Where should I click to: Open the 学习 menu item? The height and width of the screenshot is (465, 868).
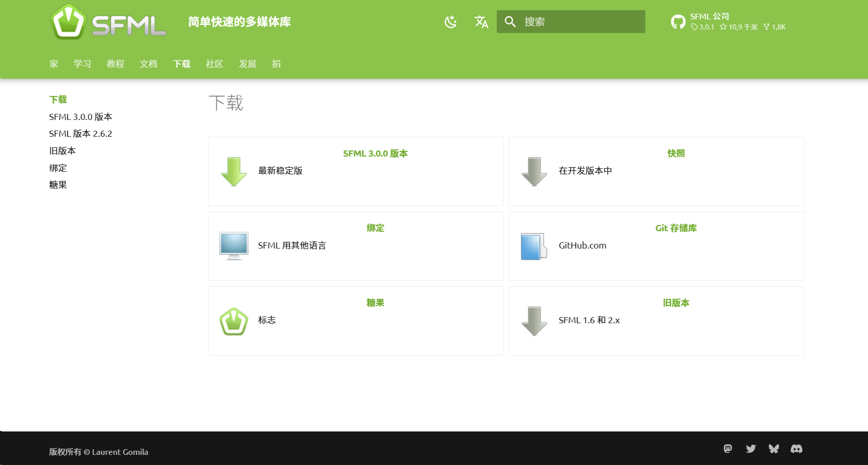(82, 64)
